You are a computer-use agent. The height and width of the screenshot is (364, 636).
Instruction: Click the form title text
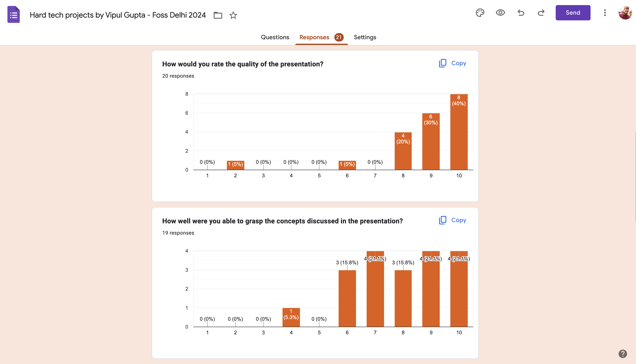118,15
